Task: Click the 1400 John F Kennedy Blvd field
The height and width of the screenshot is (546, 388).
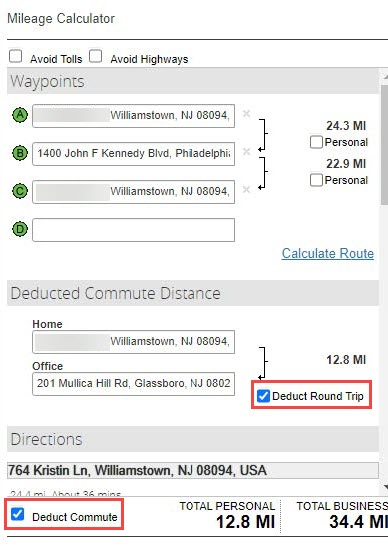Action: coord(133,154)
